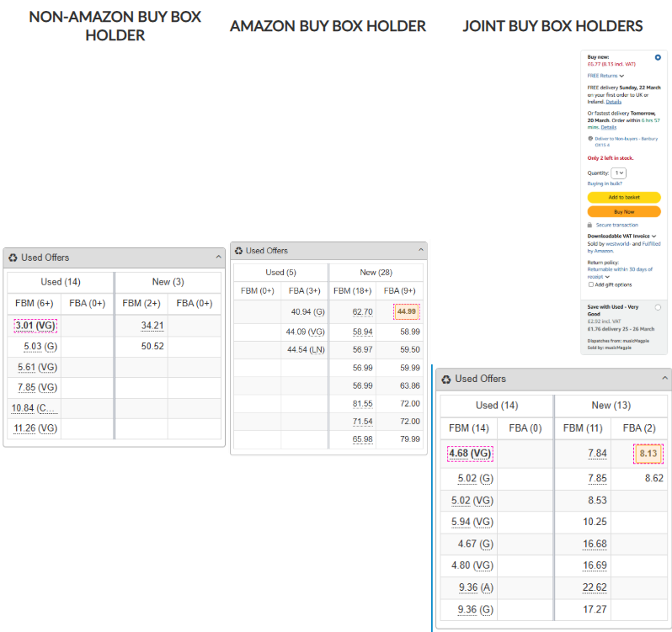This screenshot has height=632, width=672.
Task: Click the Buy Now button
Action: click(x=624, y=211)
